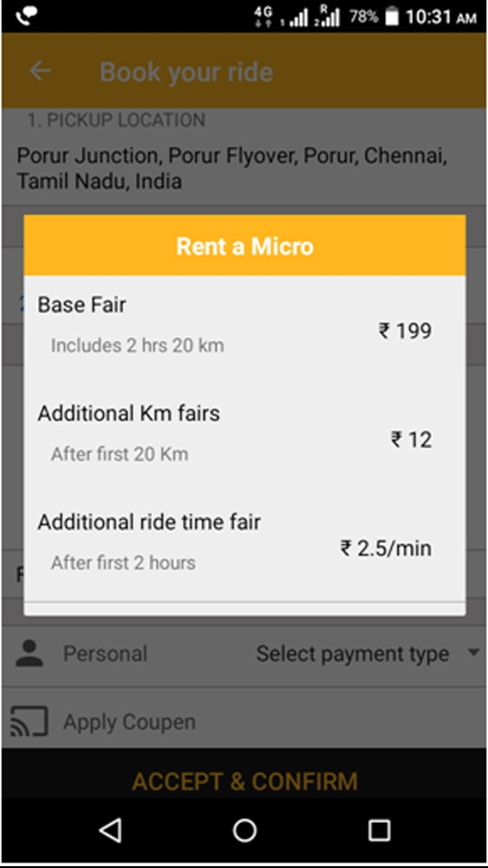Tap Android home circle button

[245, 830]
